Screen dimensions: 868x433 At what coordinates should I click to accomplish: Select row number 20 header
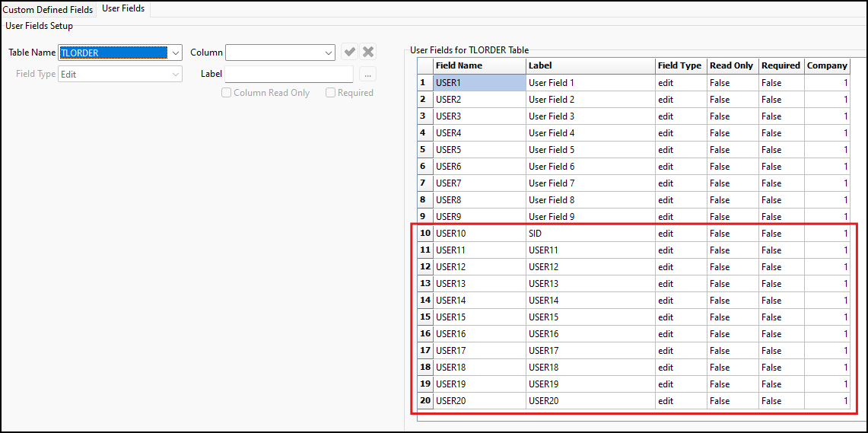pyautogui.click(x=425, y=401)
